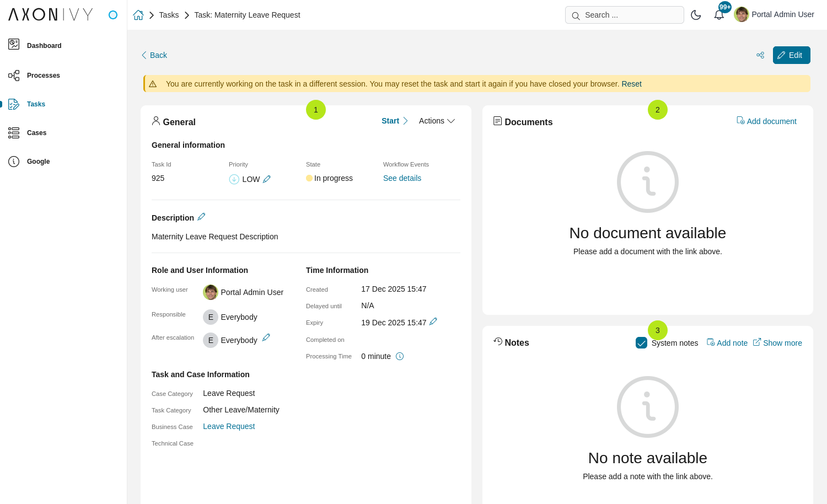Open Portal Admin User profile menu

click(x=774, y=15)
